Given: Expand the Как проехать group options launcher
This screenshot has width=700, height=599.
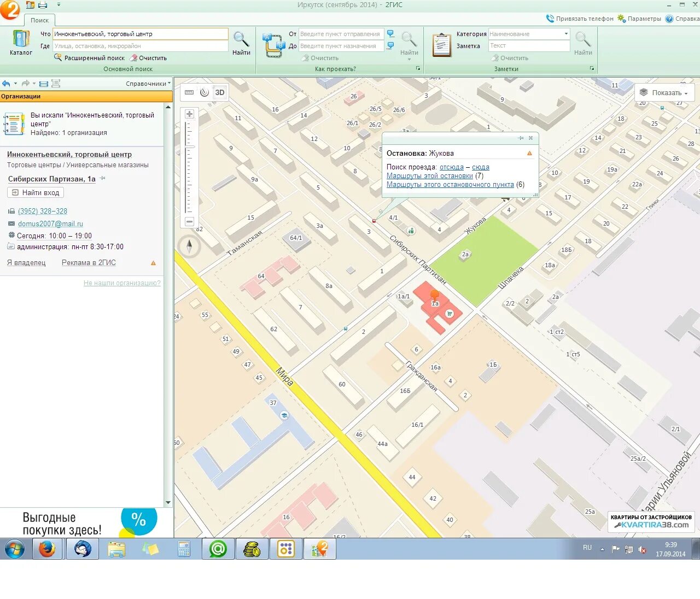Looking at the screenshot, I should click(418, 68).
